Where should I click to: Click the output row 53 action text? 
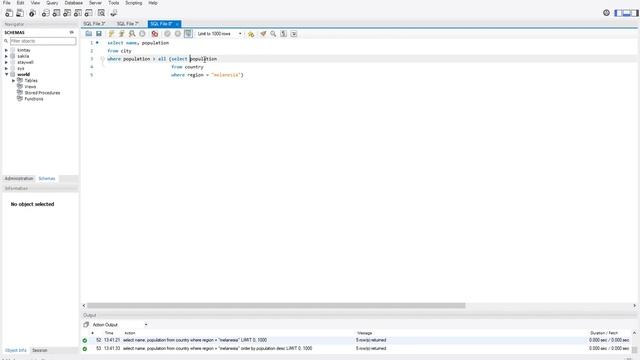[218, 349]
